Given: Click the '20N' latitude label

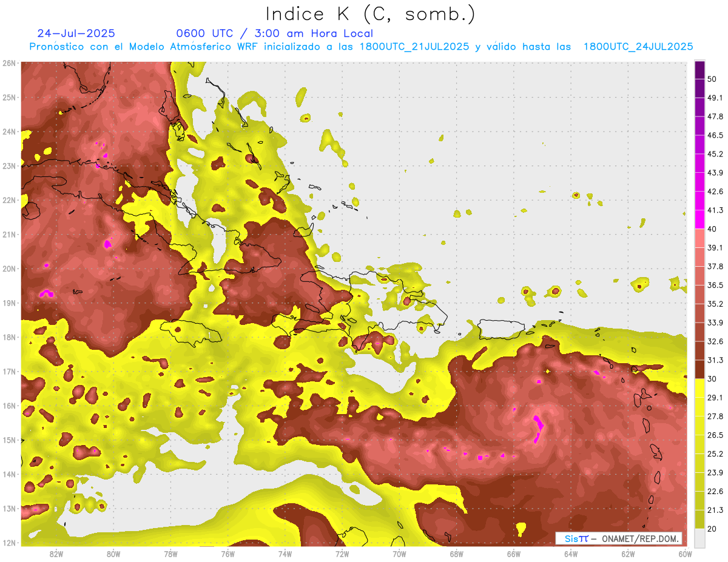Looking at the screenshot, I should tap(9, 269).
